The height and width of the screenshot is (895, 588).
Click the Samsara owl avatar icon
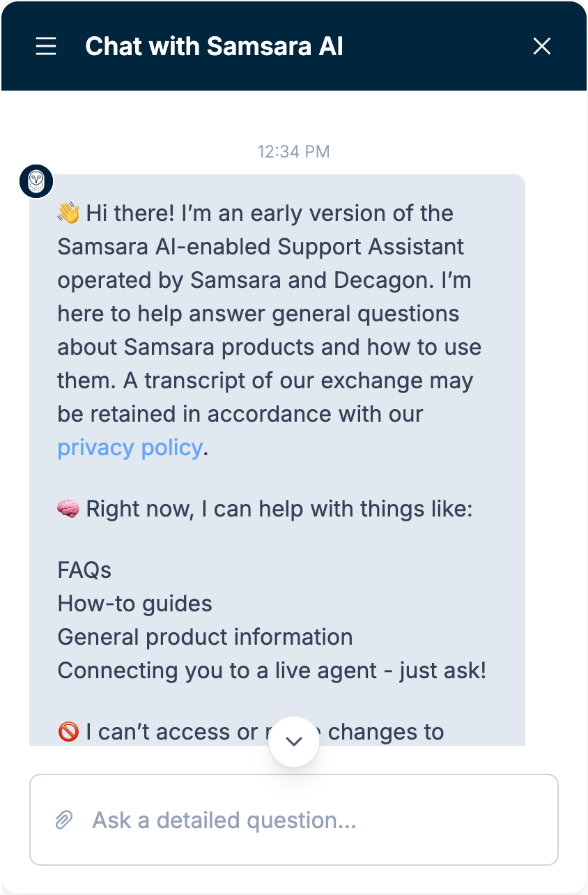[x=36, y=181]
